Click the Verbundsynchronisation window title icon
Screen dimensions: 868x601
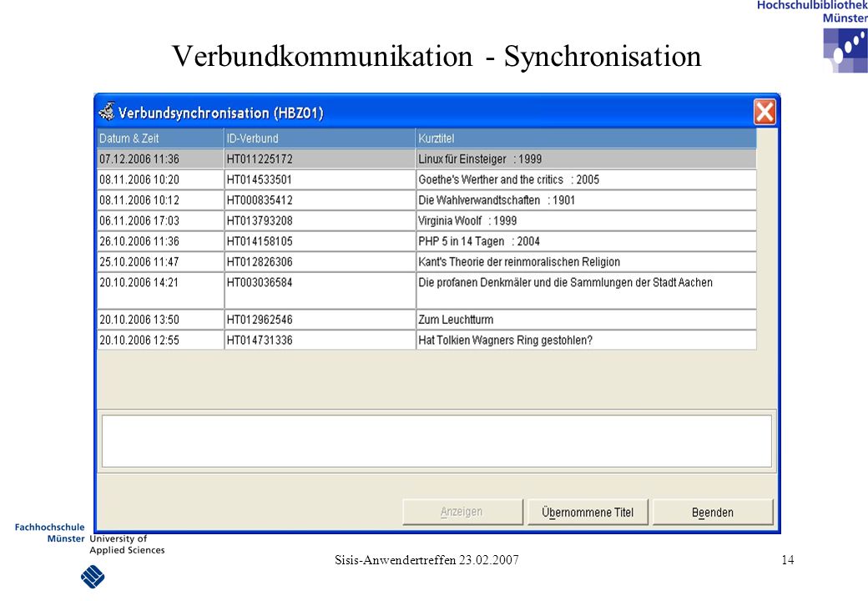(106, 112)
